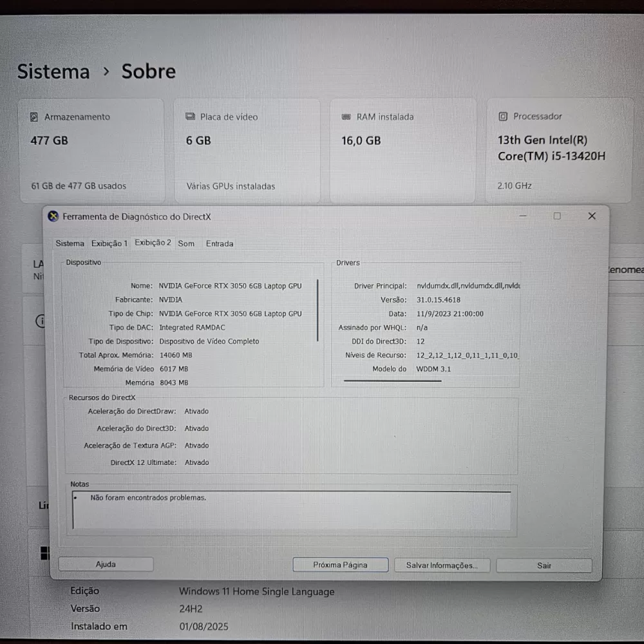Click the Assinado por WHQL n/a value
The image size is (644, 644).
[422, 328]
